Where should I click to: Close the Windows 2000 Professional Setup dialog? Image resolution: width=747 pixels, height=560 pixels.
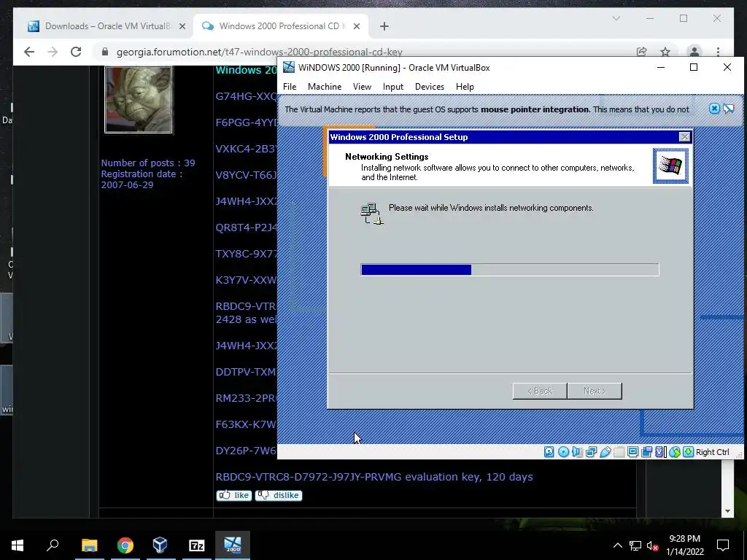click(684, 137)
